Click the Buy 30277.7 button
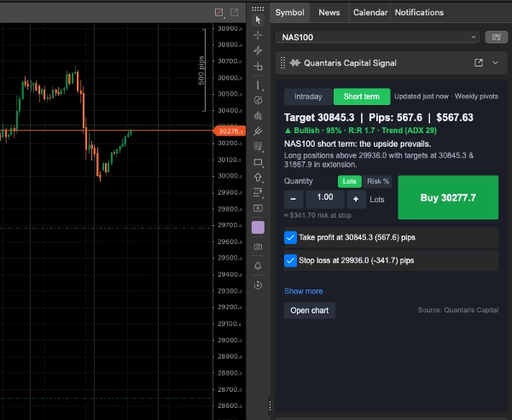Screen dimensions: 512x420 448,197
